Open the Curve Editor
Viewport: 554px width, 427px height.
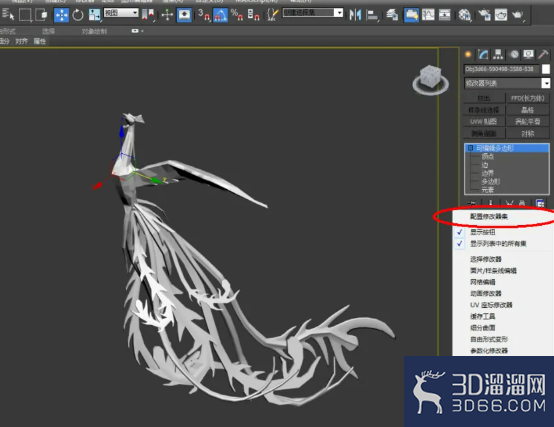(428, 15)
